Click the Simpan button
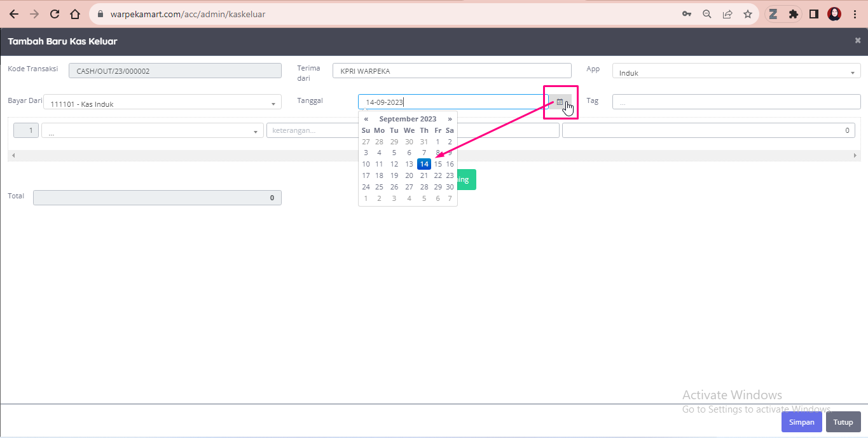 click(802, 422)
